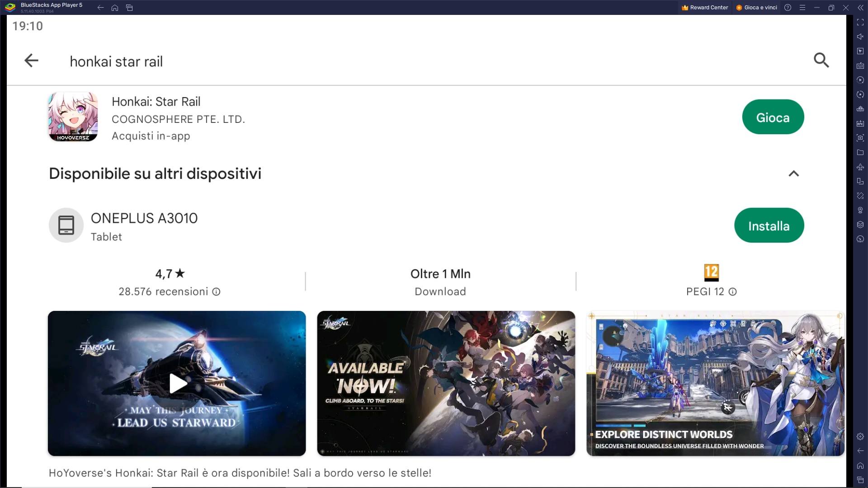Click the 4,7 star rating
The width and height of the screenshot is (868, 488).
click(x=170, y=274)
